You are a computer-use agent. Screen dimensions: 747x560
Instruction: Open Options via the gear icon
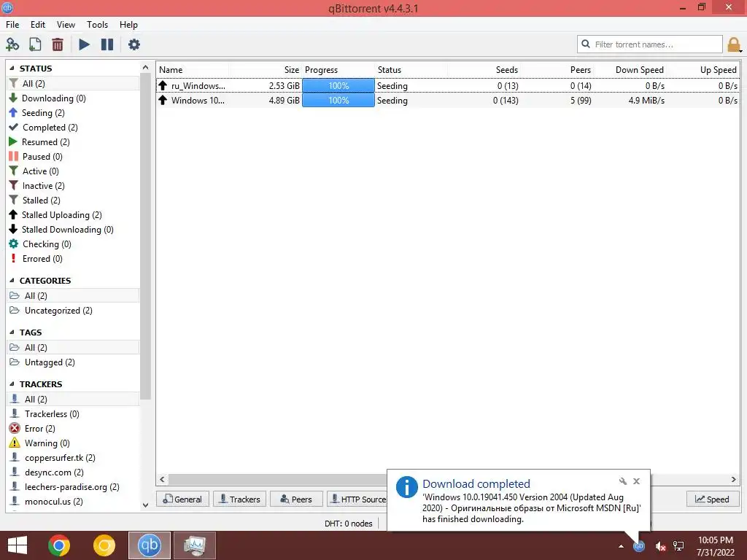coord(134,44)
